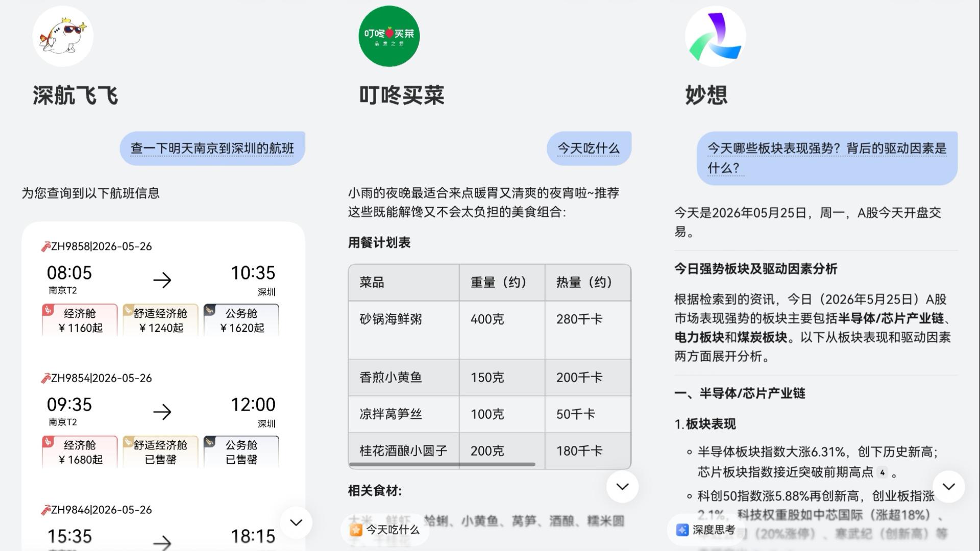Click the ZH9854|2026-05-26 flight number
The image size is (980, 551).
click(x=102, y=378)
